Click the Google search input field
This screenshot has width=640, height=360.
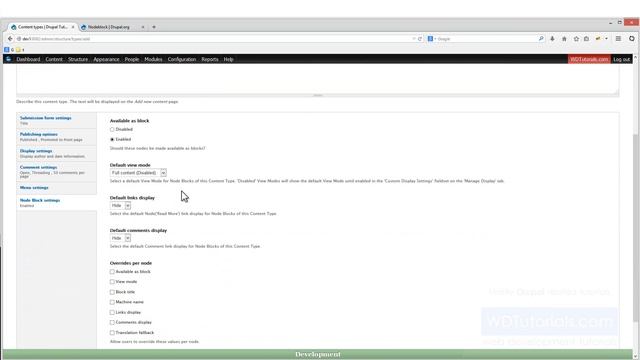(x=487, y=39)
